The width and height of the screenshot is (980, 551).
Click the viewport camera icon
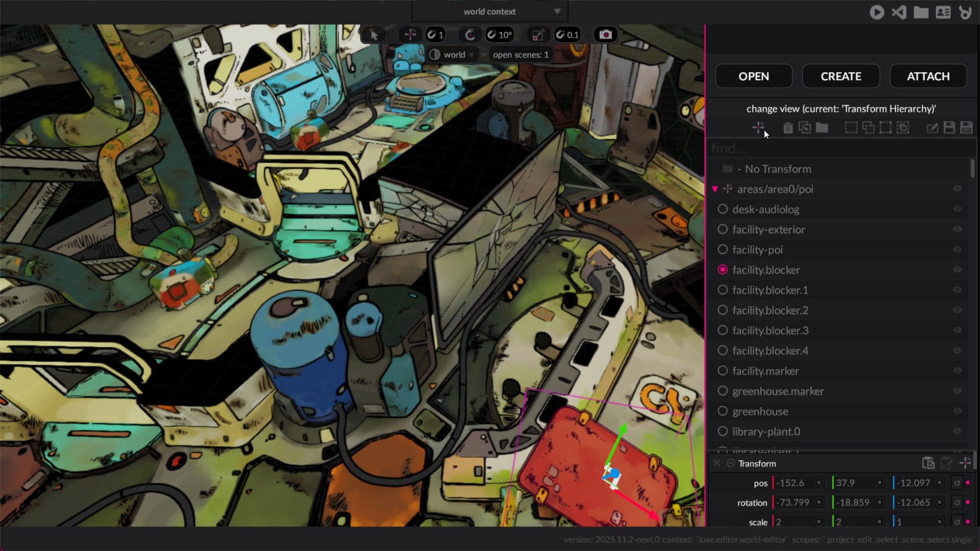pos(605,35)
